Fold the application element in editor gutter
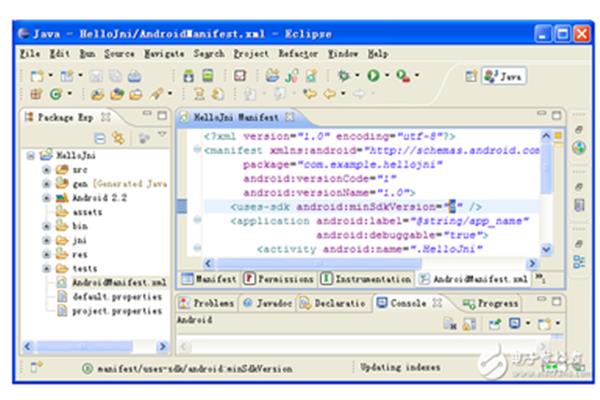This screenshot has height=400, width=600. 197,220
